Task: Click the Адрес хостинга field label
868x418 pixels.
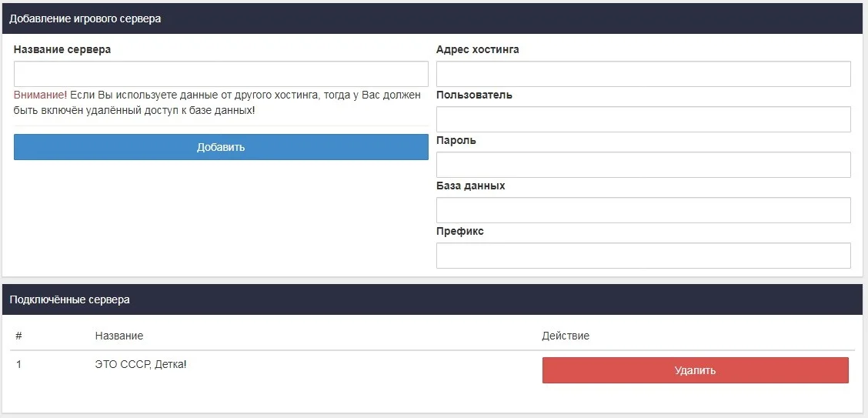Action: [x=477, y=49]
